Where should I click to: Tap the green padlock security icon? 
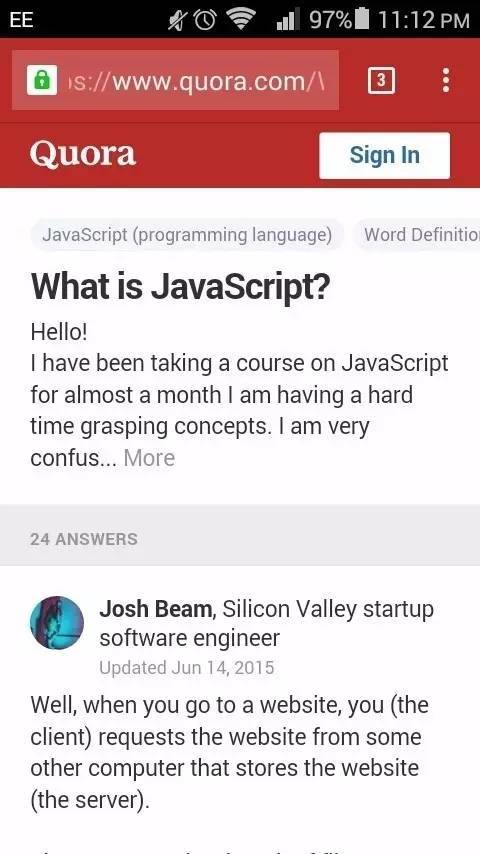click(x=42, y=81)
